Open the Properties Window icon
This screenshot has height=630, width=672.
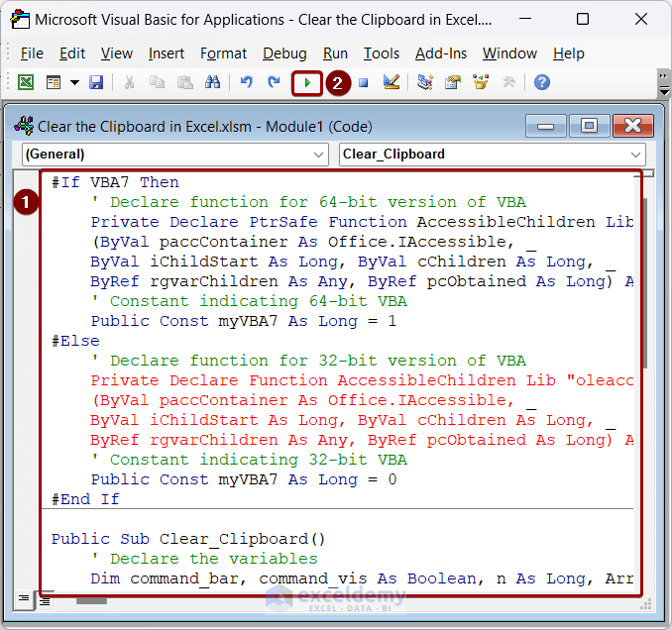click(x=453, y=82)
